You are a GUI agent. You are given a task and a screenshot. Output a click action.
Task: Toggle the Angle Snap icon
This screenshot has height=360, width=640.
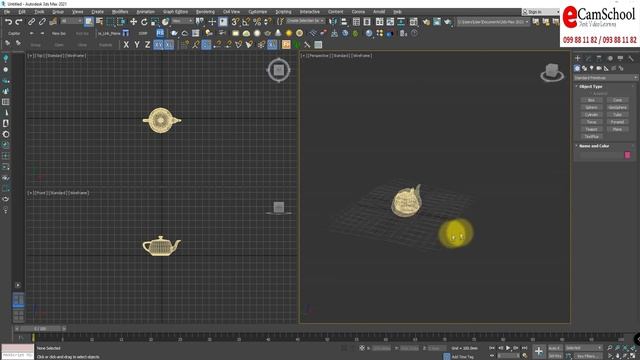pos(246,22)
